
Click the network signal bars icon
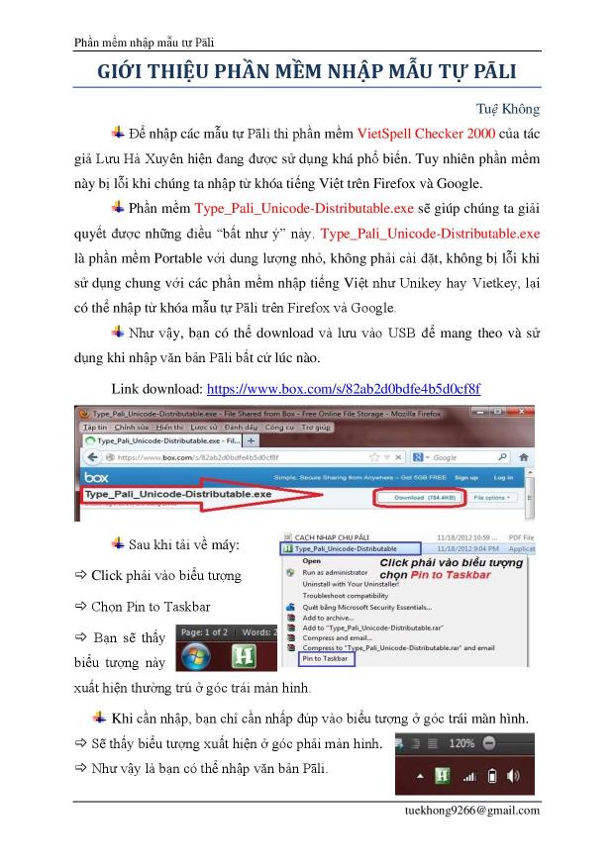click(468, 777)
